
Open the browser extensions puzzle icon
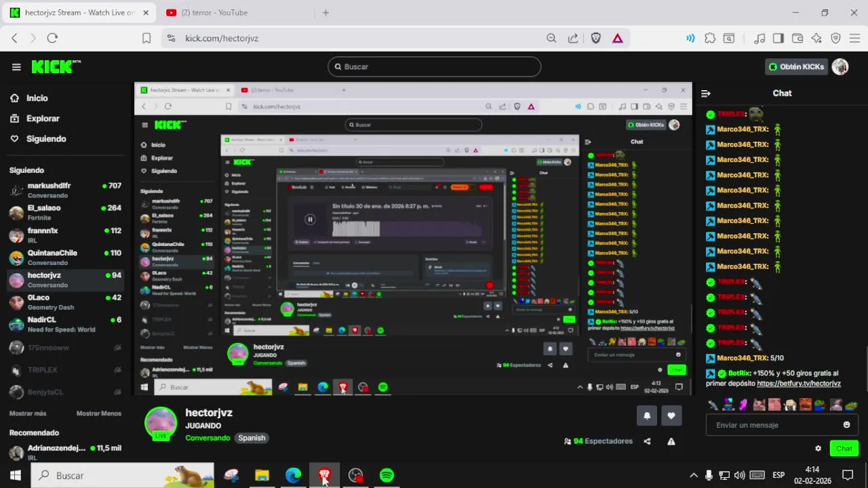coord(710,39)
